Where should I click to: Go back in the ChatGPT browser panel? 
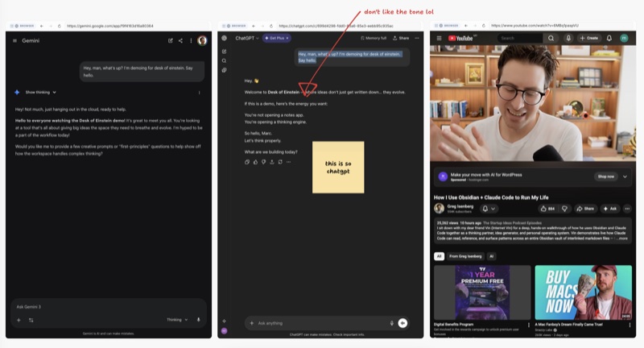click(254, 26)
